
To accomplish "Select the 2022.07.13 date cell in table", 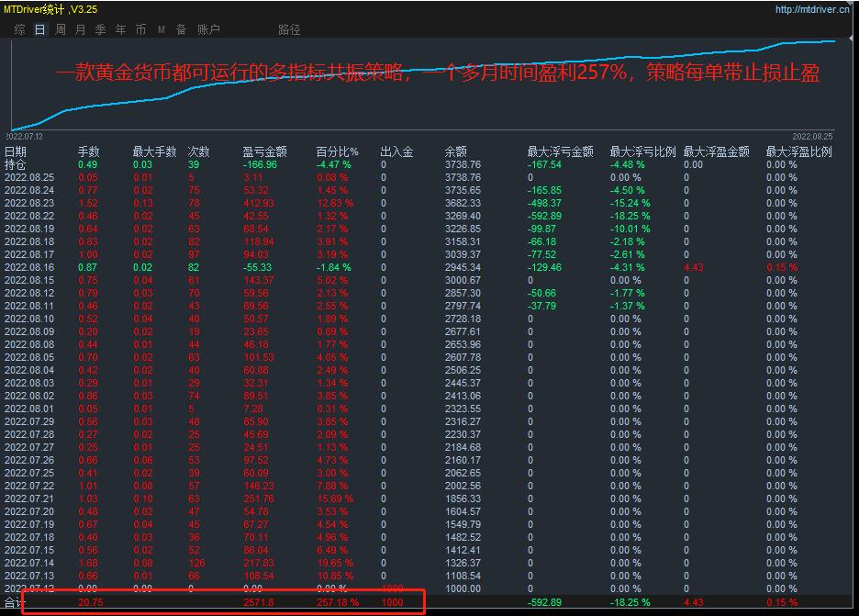I will tap(29, 576).
